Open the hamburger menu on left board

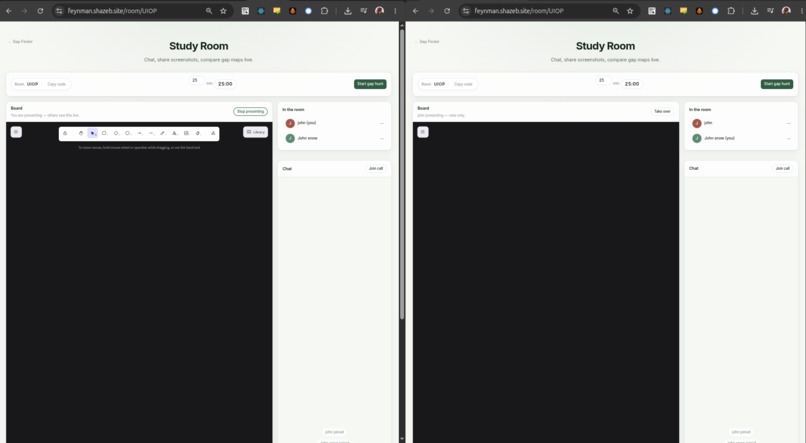click(x=16, y=132)
